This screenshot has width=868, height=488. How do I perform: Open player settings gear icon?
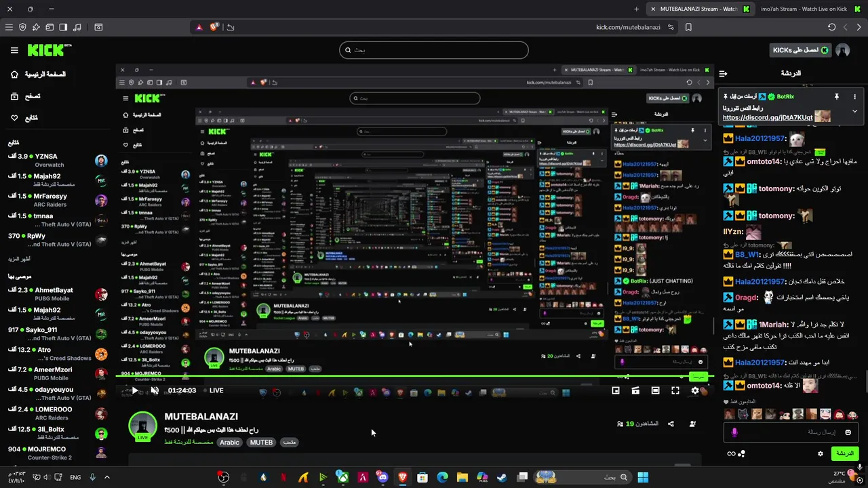(x=695, y=390)
